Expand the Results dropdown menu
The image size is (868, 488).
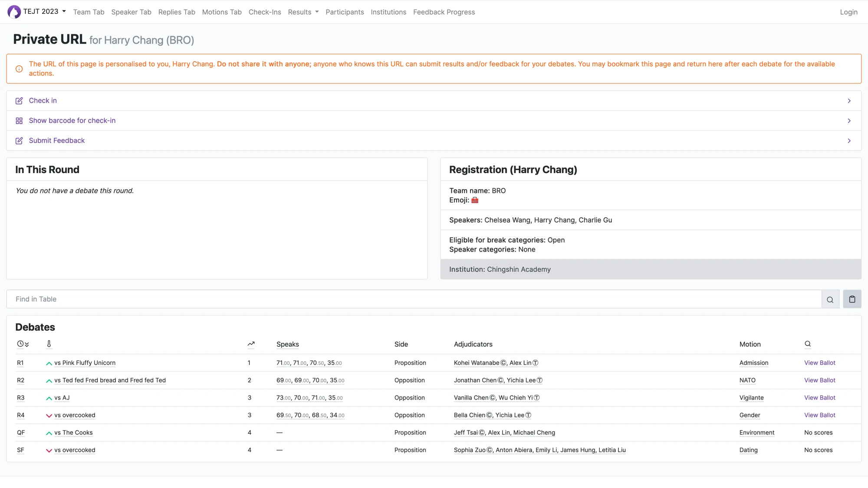tap(303, 12)
